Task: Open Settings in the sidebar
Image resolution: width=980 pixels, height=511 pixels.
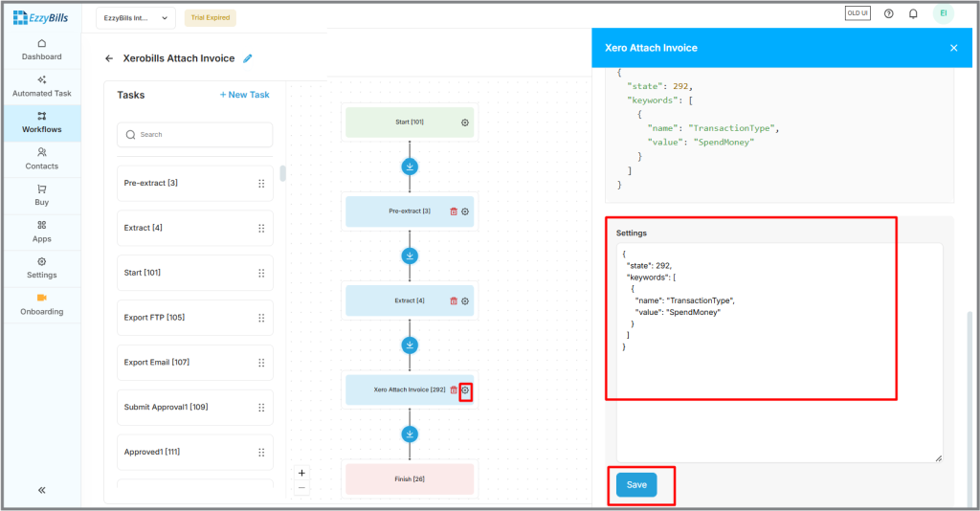Action: [42, 268]
